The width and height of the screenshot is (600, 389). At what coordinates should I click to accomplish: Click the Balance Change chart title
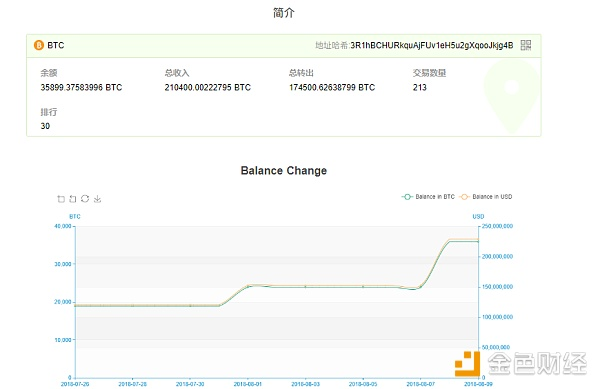(284, 171)
